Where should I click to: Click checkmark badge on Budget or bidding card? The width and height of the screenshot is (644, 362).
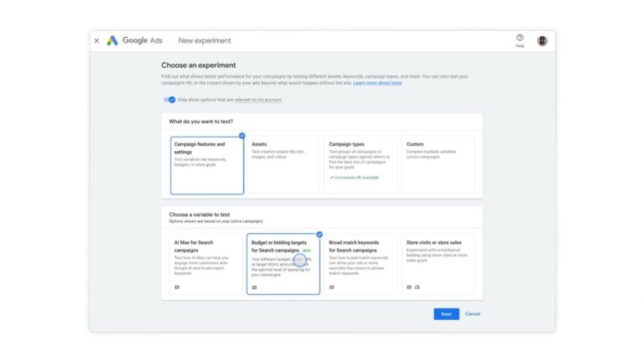tap(319, 235)
